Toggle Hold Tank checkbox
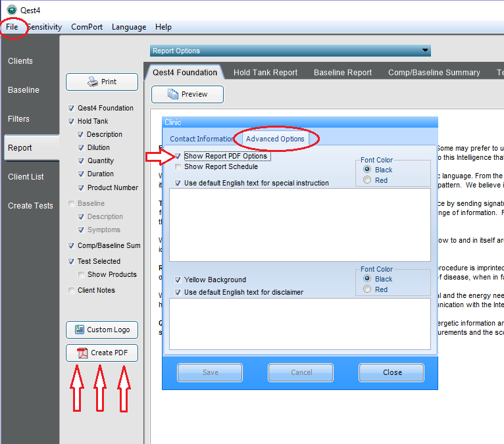Viewport: 504px width, 444px height. coord(71,122)
